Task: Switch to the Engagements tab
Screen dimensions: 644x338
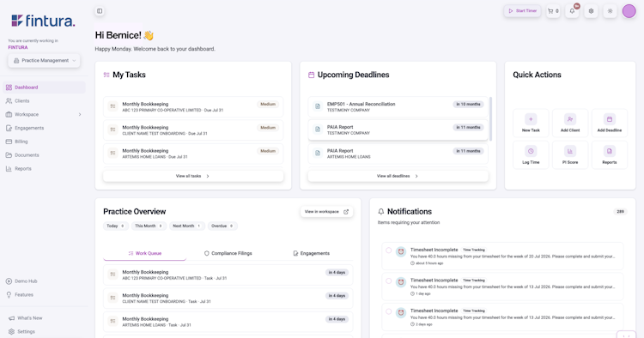Action: [x=312, y=254]
